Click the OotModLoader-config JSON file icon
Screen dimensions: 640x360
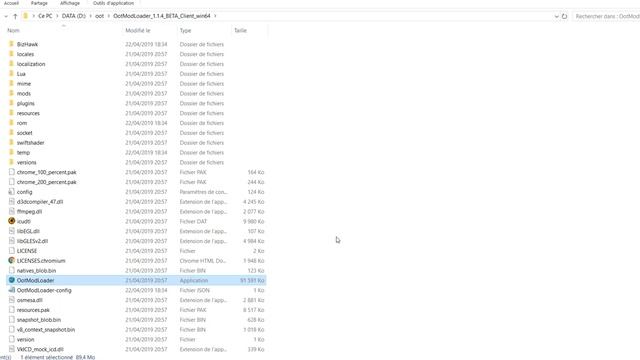tap(11, 290)
